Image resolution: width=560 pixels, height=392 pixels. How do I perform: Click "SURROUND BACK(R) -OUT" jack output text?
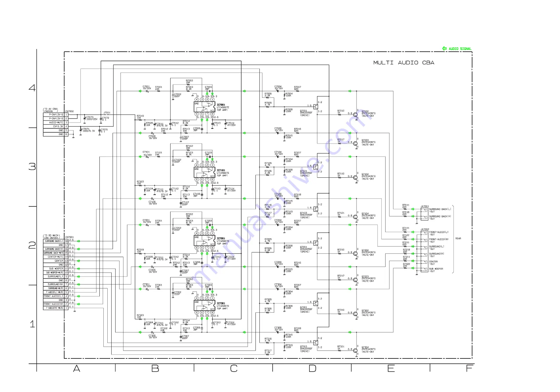(440, 218)
